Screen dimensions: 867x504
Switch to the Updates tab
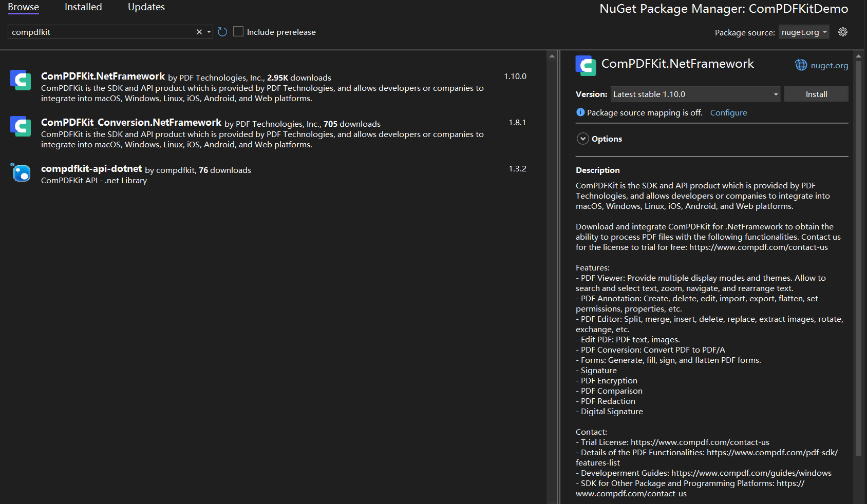click(x=146, y=7)
